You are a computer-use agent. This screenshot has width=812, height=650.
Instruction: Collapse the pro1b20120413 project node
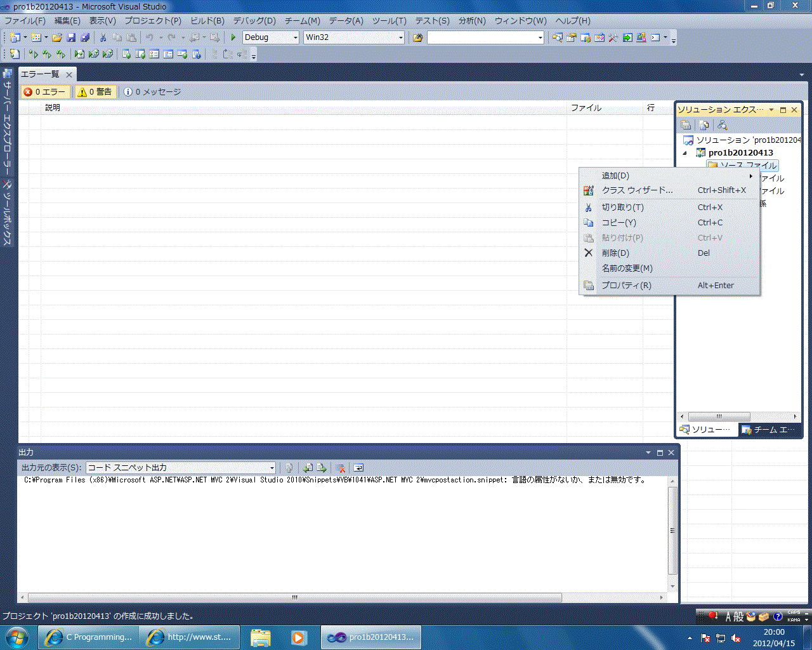(x=685, y=153)
